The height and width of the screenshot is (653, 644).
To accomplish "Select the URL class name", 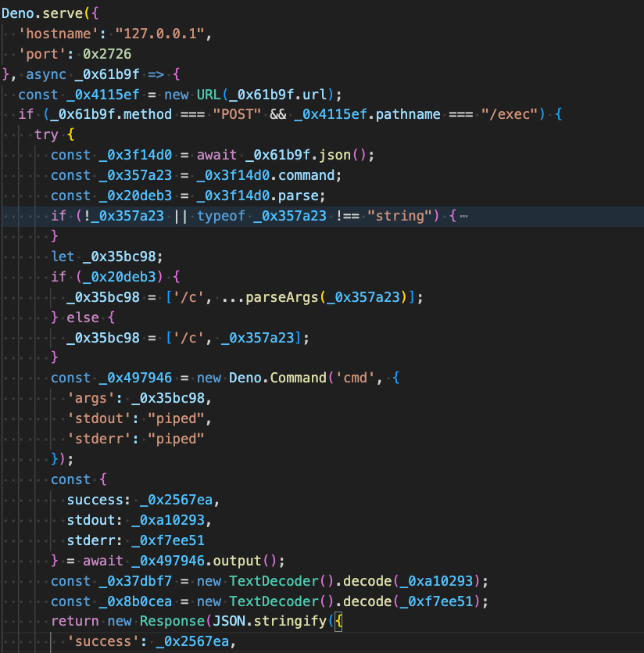I will pyautogui.click(x=209, y=95).
